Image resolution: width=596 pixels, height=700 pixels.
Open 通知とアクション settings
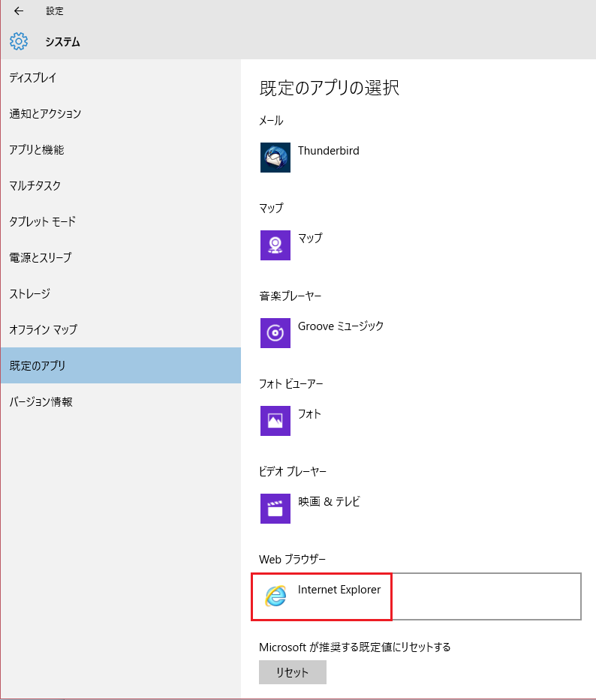(121, 114)
